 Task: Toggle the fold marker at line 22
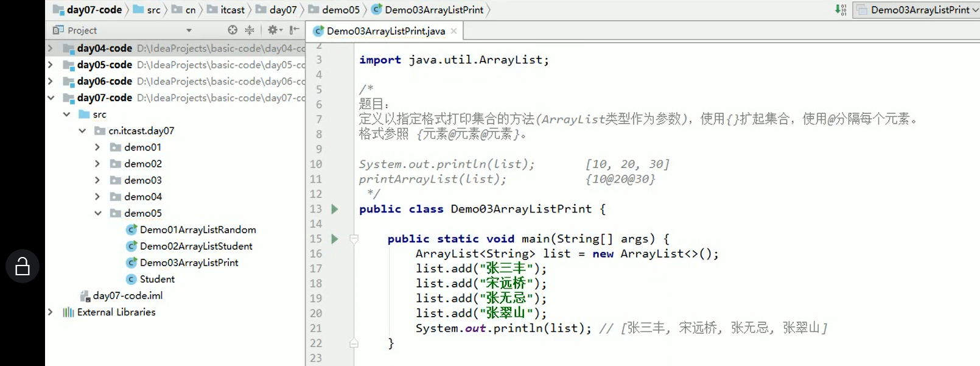click(354, 343)
